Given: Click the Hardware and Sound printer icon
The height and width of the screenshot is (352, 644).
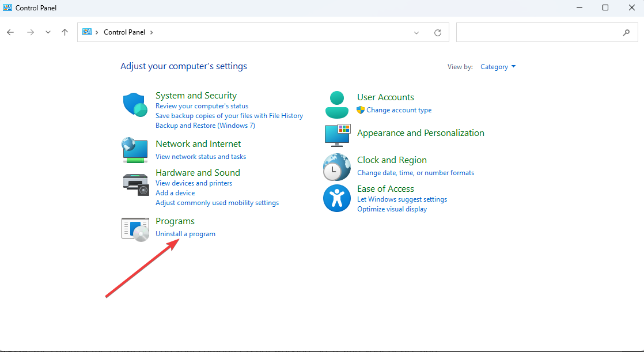Looking at the screenshot, I should pyautogui.click(x=135, y=184).
